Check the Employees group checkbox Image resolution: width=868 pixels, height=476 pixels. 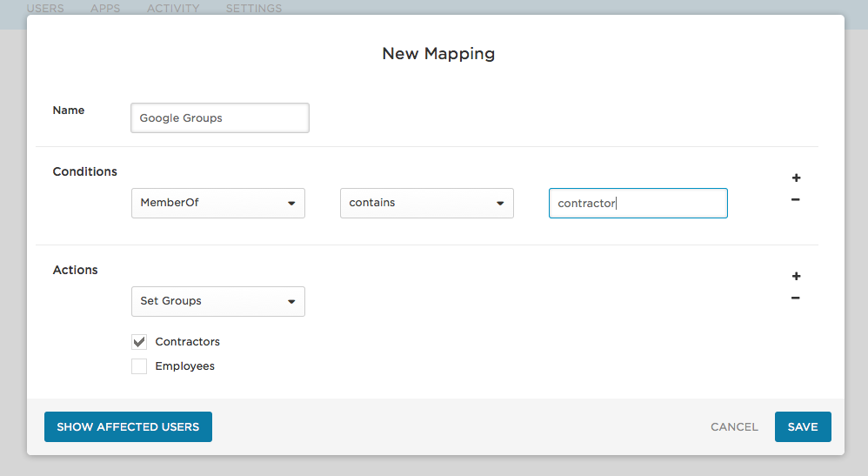[x=139, y=366]
